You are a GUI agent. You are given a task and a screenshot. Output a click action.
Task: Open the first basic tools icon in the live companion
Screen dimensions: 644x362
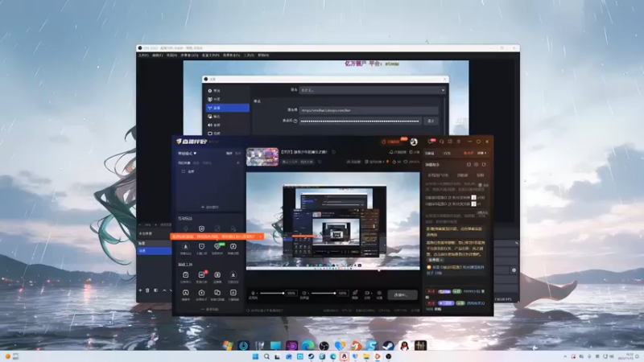pyautogui.click(x=186, y=274)
